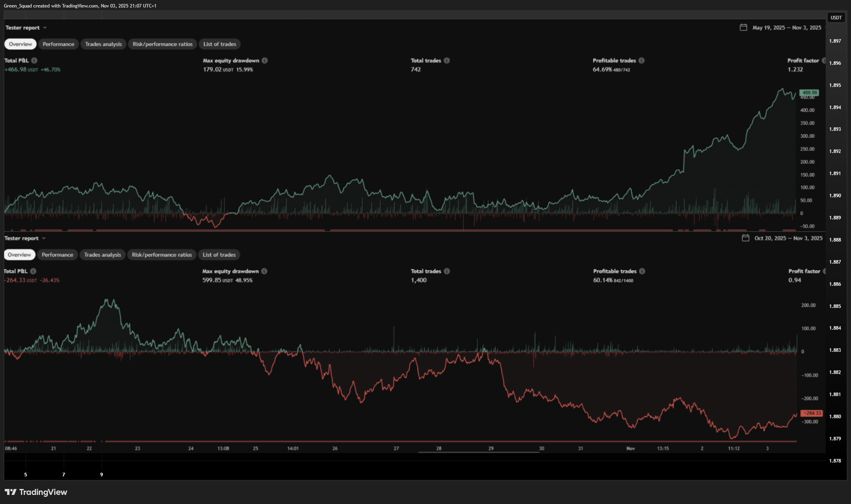
Task: Open Trades analysis tab in the top report
Action: coord(104,44)
